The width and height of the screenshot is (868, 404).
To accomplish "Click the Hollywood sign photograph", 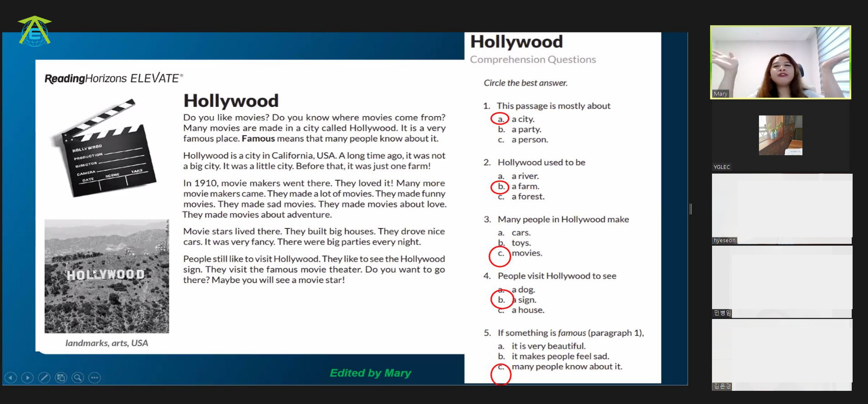I will (x=107, y=276).
